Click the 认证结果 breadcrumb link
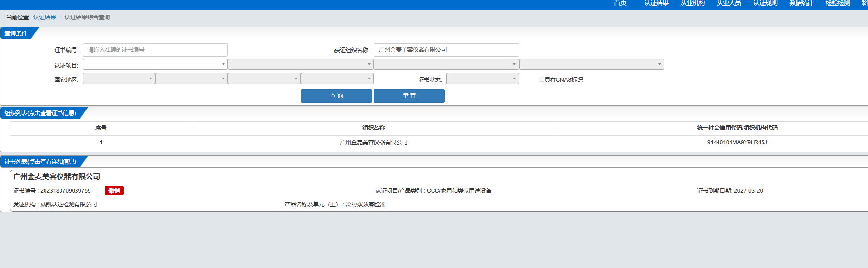Screen dimensions: 868x268 tap(45, 17)
